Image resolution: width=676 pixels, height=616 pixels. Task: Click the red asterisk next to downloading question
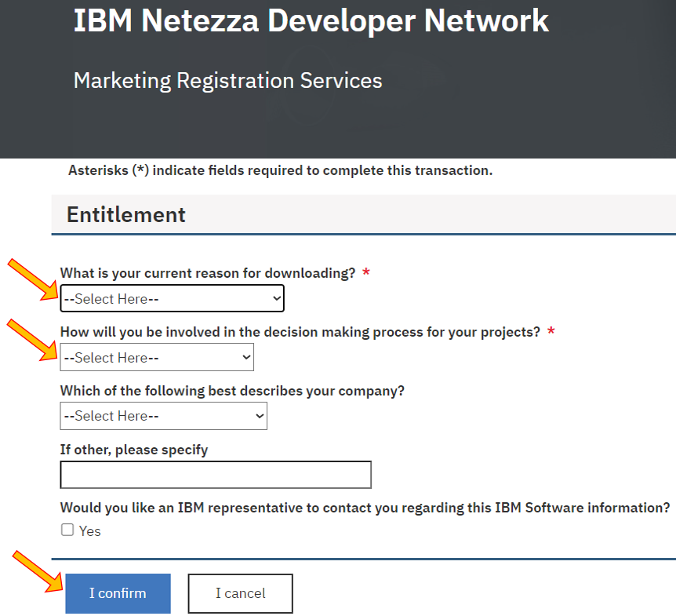click(x=365, y=272)
